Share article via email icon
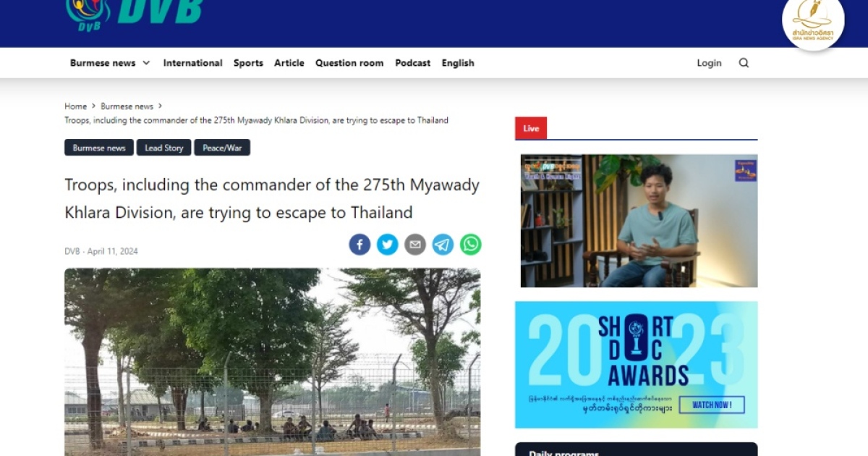 [x=415, y=245]
